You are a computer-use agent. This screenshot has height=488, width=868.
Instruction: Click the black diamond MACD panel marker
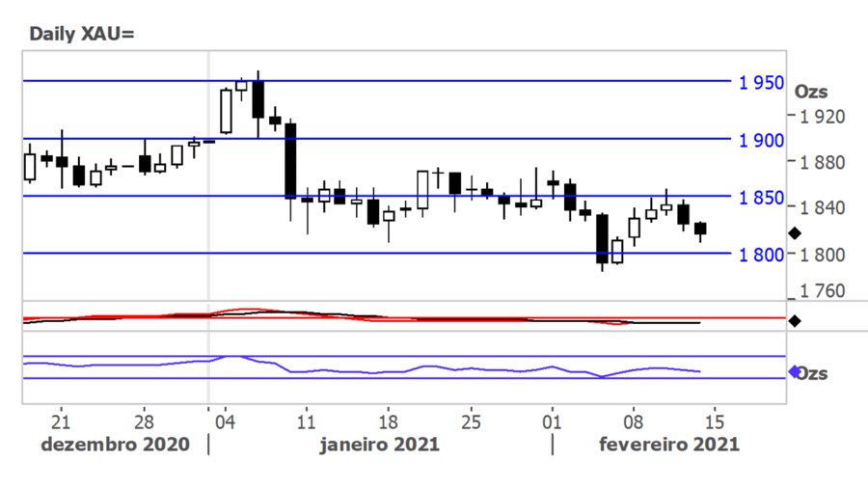click(x=795, y=321)
